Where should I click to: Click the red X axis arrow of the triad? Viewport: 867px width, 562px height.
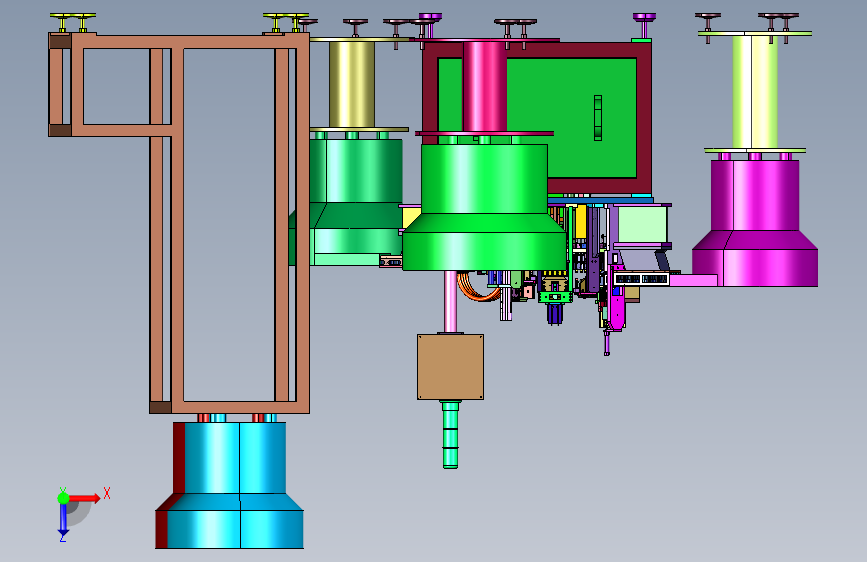pyautogui.click(x=85, y=498)
